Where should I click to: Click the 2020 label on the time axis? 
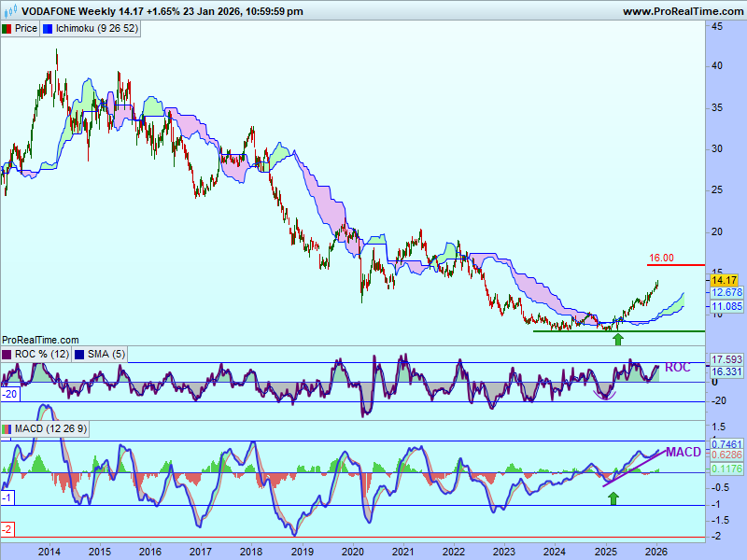click(x=353, y=552)
